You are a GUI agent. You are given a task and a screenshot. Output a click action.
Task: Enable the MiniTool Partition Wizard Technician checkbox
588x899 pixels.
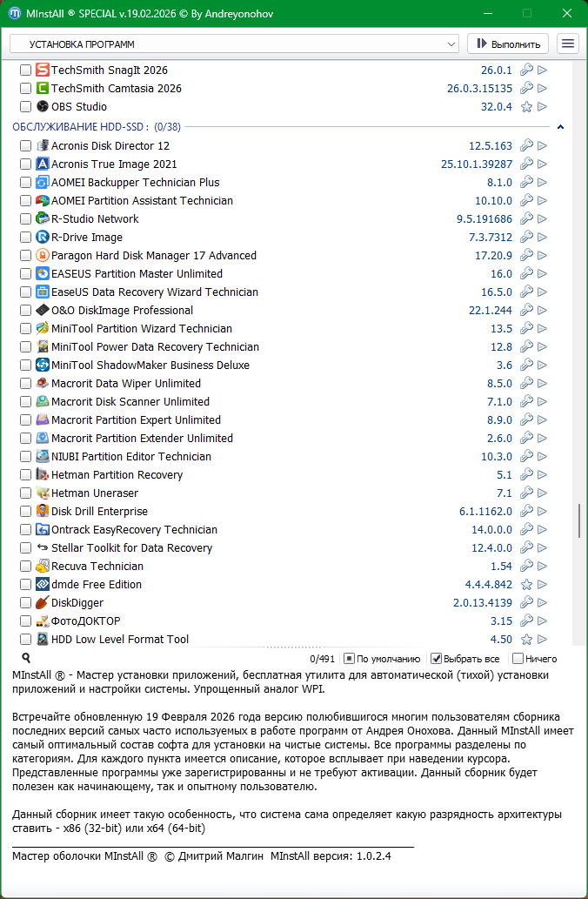click(25, 329)
